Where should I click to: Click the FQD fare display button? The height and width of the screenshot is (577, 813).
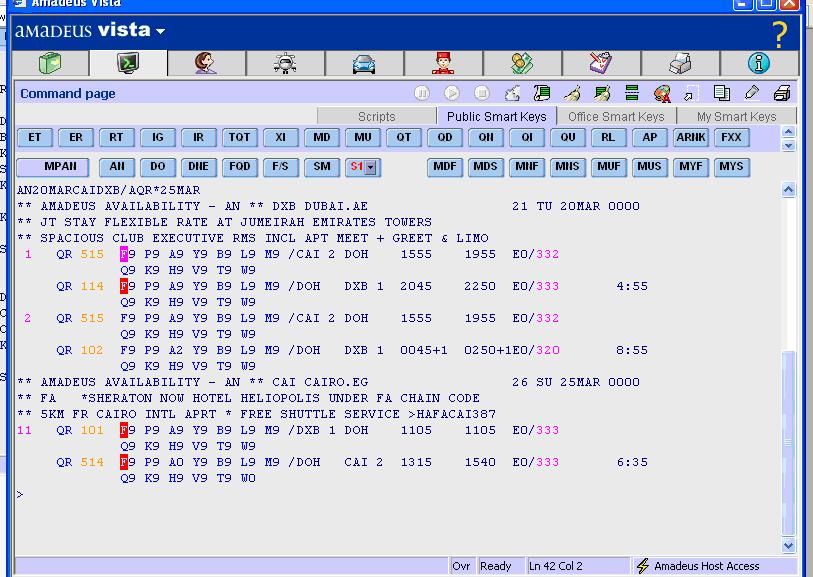click(240, 167)
